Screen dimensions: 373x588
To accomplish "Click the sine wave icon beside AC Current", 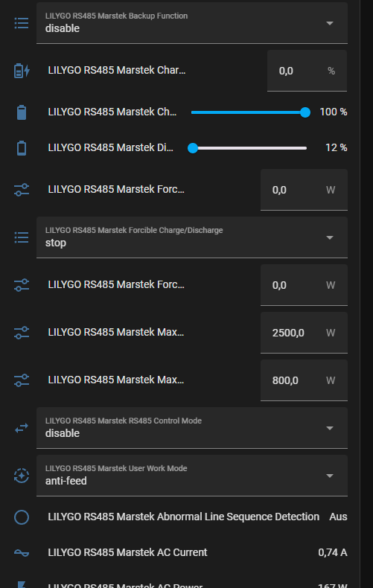I will pos(22,553).
